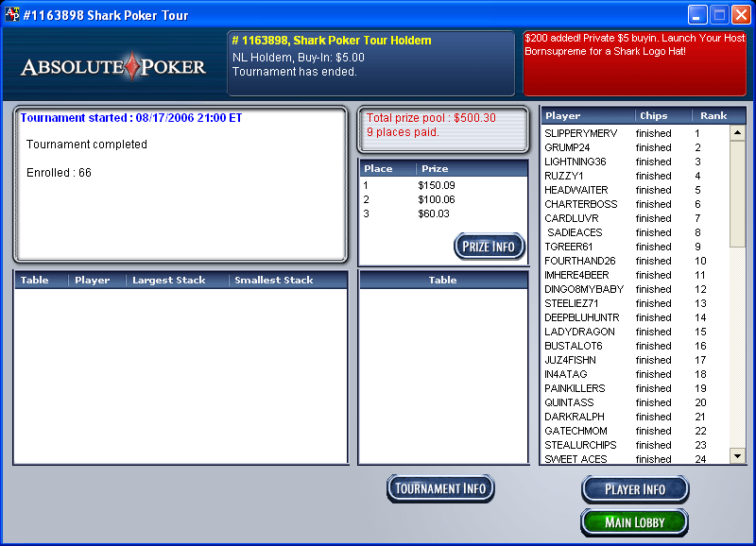
Task: Click the '# 1163898, Shark Poker Tour Holdem' heading
Action: [x=332, y=41]
